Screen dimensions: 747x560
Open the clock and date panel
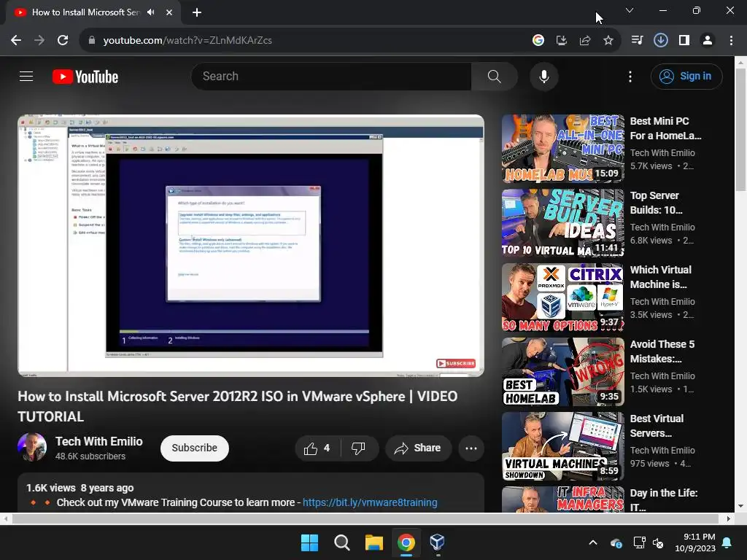pyautogui.click(x=695, y=542)
